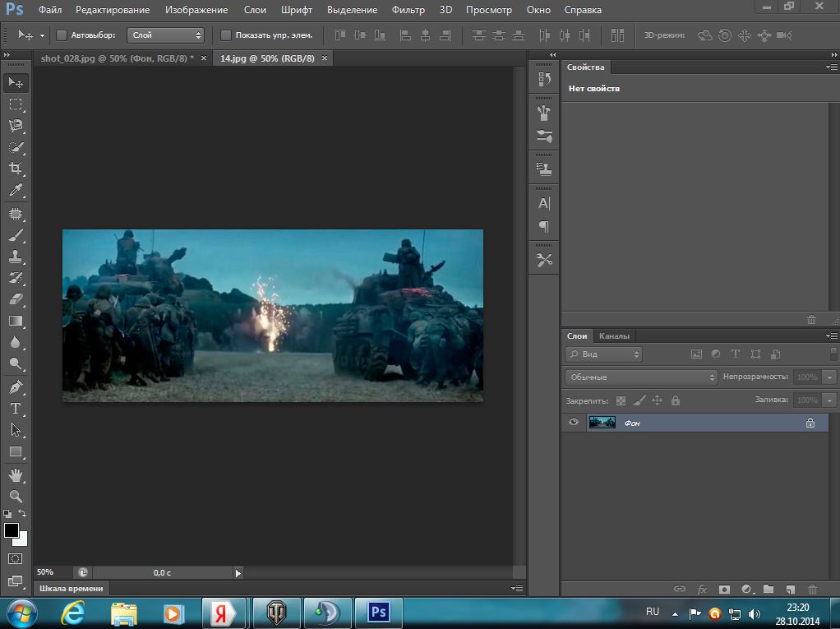Screen dimensions: 840x629
Task: Select the Crop tool
Action: 16,169
